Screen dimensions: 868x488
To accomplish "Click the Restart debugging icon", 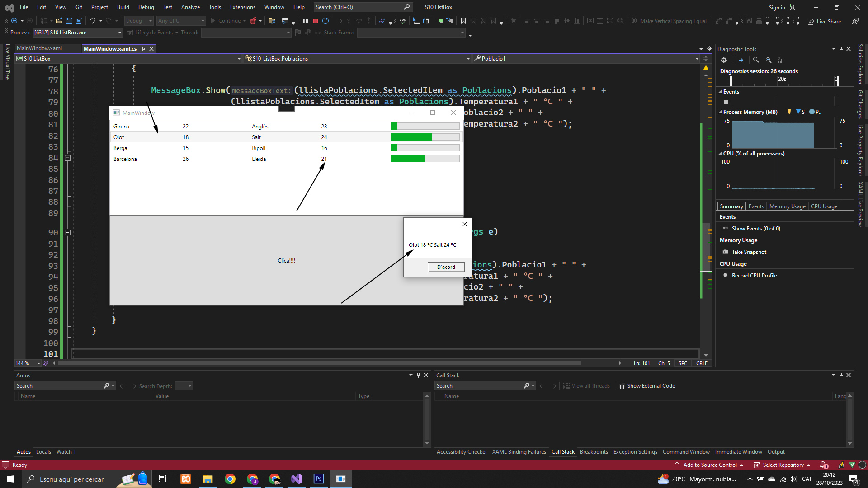I will pos(325,21).
